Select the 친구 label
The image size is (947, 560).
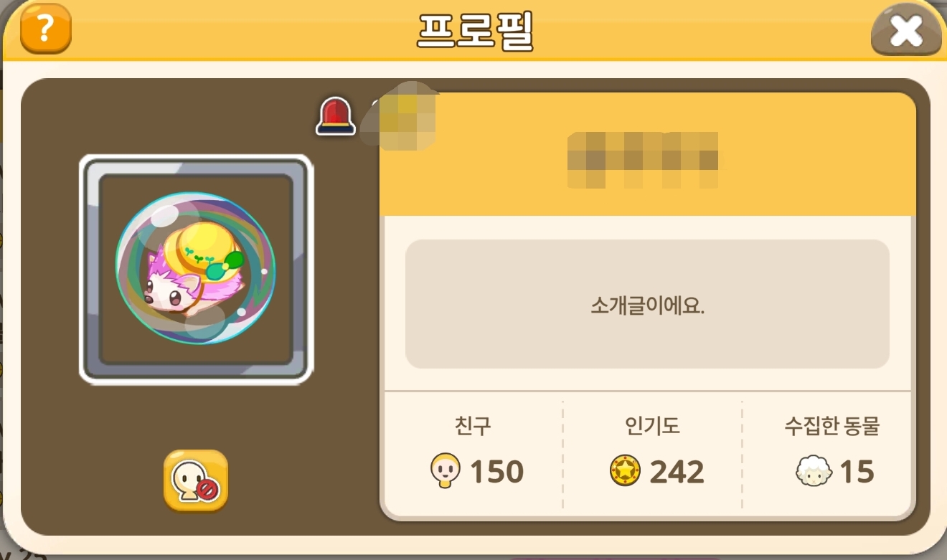[473, 426]
